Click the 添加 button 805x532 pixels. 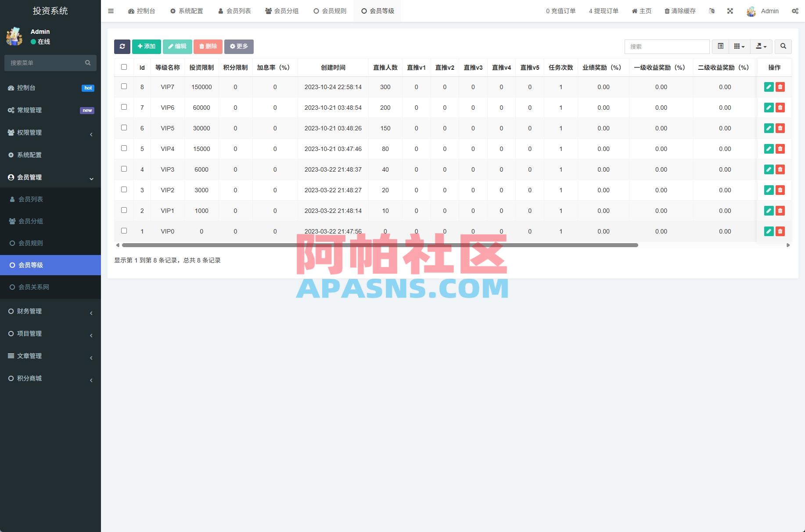146,46
